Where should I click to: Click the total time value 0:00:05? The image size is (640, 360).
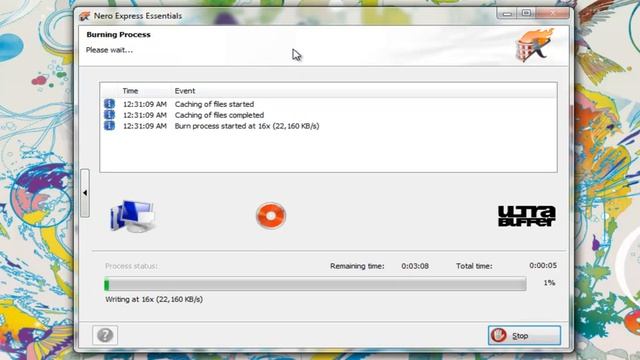click(543, 265)
